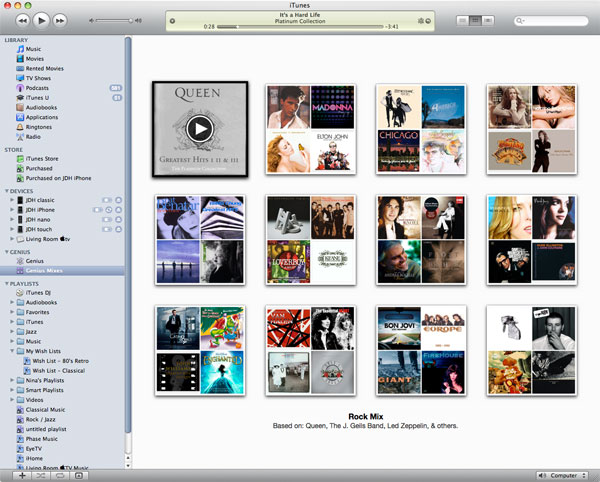Expand the JDH nano device
The height and width of the screenshot is (482, 600).
click(x=12, y=220)
